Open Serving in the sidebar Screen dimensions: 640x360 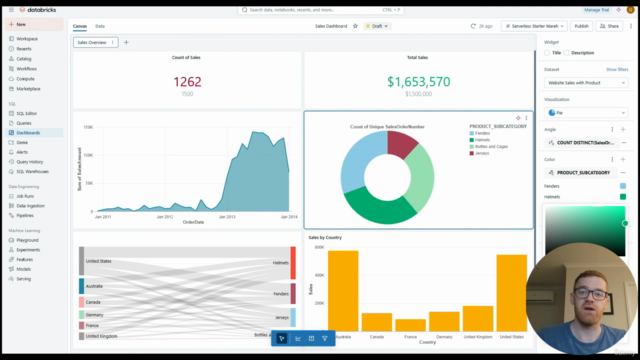click(x=23, y=279)
